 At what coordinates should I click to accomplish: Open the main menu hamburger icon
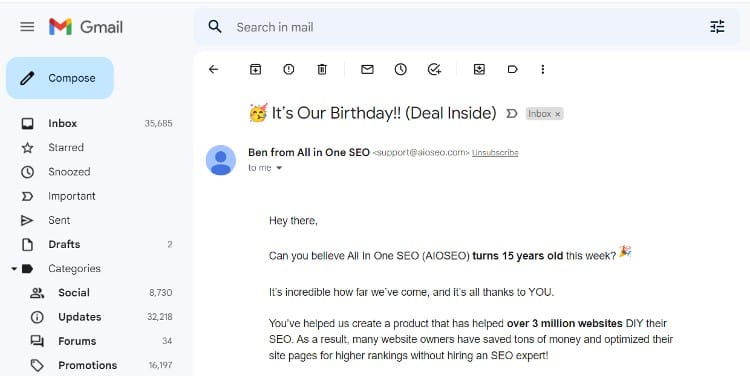click(27, 27)
